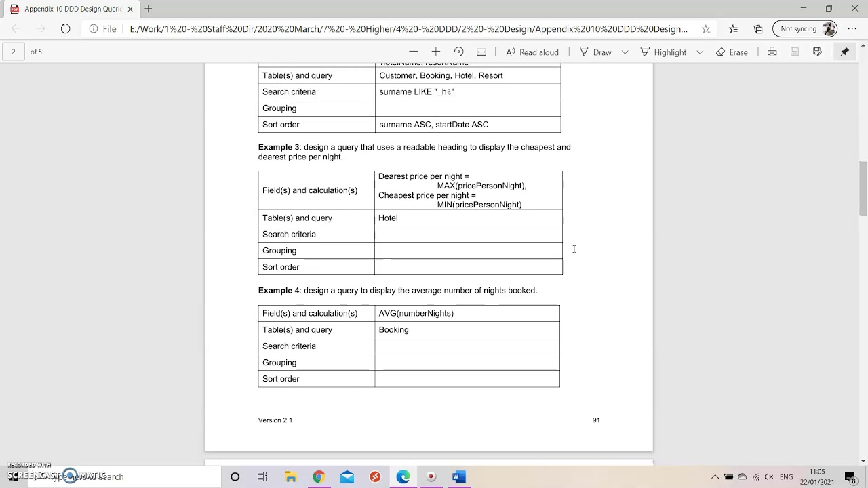Image resolution: width=868 pixels, height=488 pixels.
Task: Click 'Customer, Booking, Hotel, Resort' cell
Action: pos(467,75)
